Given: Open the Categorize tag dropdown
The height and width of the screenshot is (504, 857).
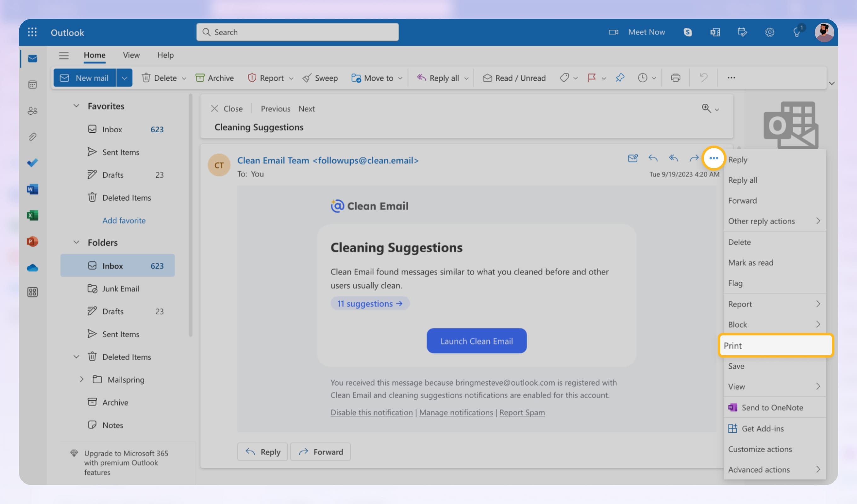Looking at the screenshot, I should point(575,78).
